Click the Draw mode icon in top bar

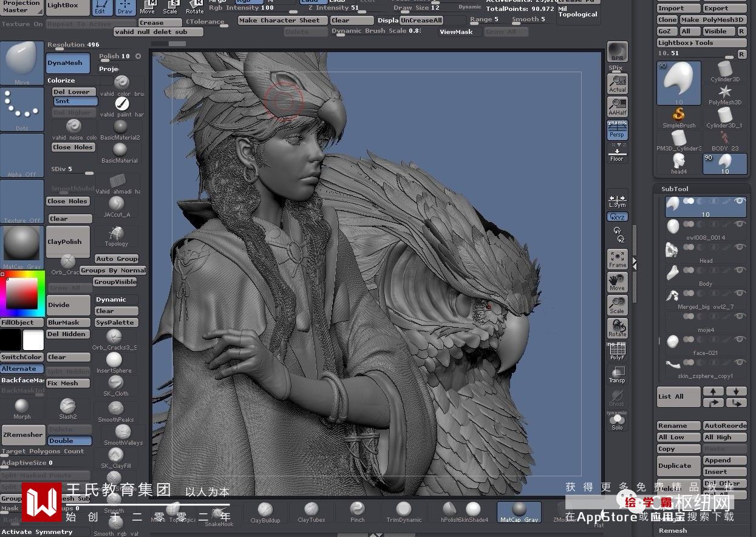[x=125, y=7]
